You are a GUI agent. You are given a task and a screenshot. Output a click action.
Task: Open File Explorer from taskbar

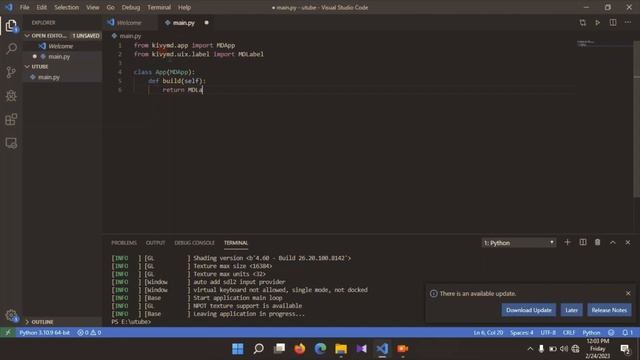click(x=341, y=349)
